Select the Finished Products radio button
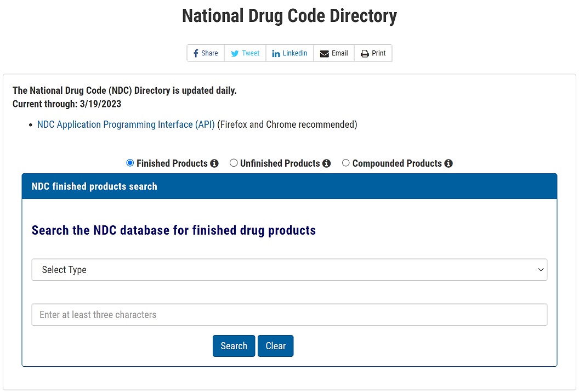This screenshot has width=579, height=392. [x=130, y=162]
